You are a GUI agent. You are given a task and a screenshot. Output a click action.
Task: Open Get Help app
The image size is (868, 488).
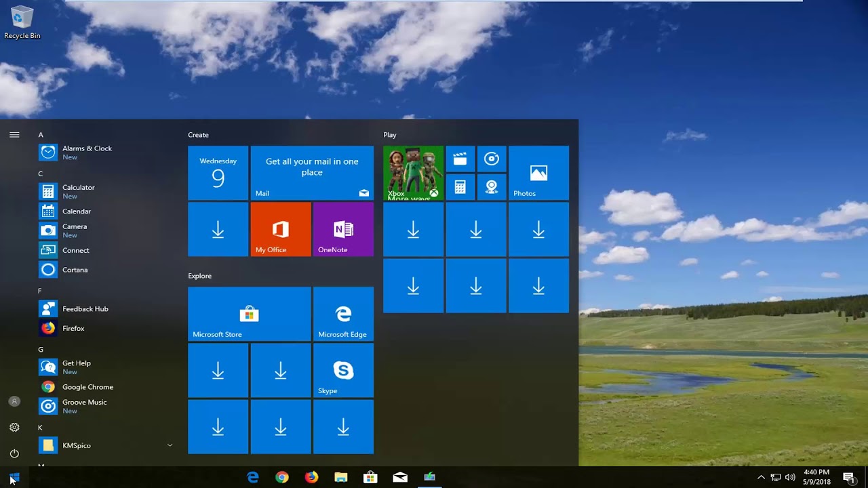(105, 367)
